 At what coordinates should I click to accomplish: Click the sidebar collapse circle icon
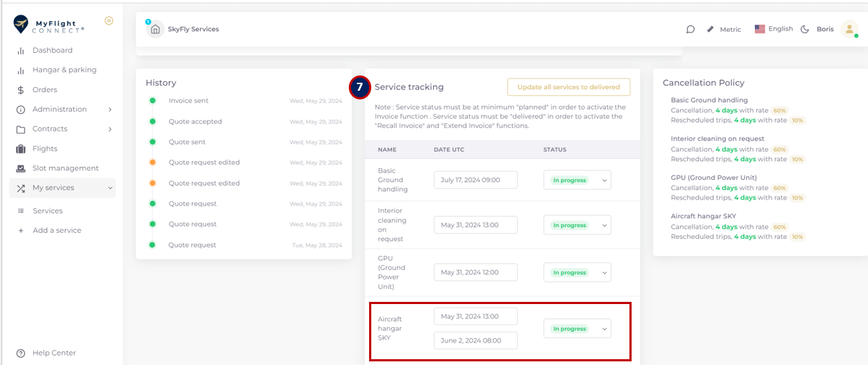(109, 21)
